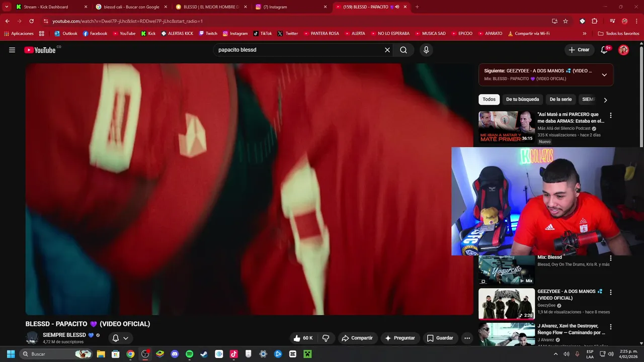The height and width of the screenshot is (362, 644).
Task: Click the magnifier search button
Action: 404,50
